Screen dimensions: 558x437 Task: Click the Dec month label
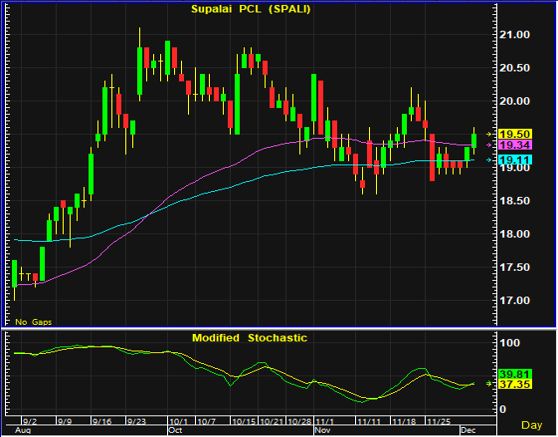click(x=468, y=430)
